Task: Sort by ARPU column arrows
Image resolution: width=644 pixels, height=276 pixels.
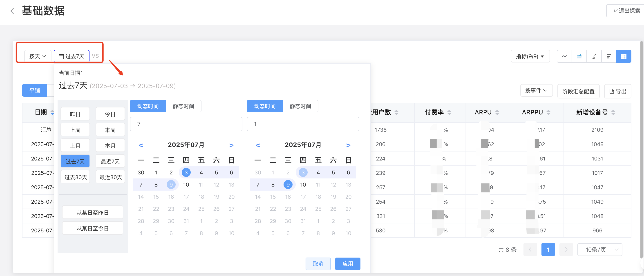Action: [497, 112]
